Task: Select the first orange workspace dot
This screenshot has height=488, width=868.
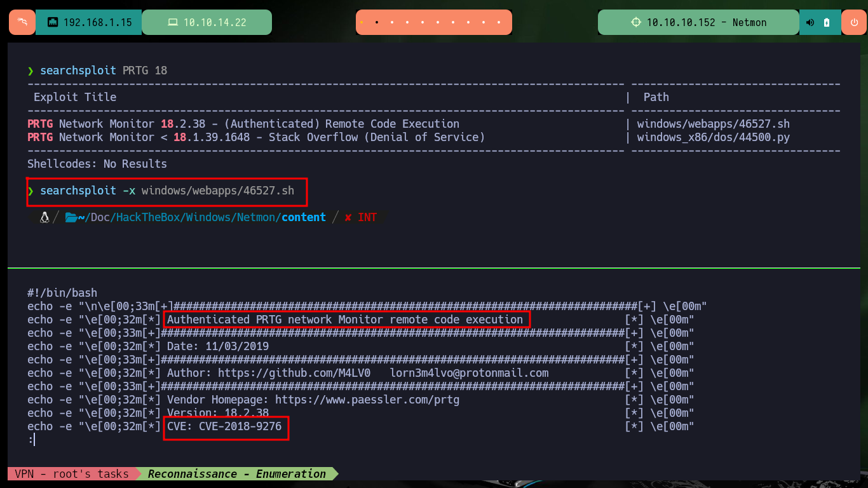Action: click(362, 22)
